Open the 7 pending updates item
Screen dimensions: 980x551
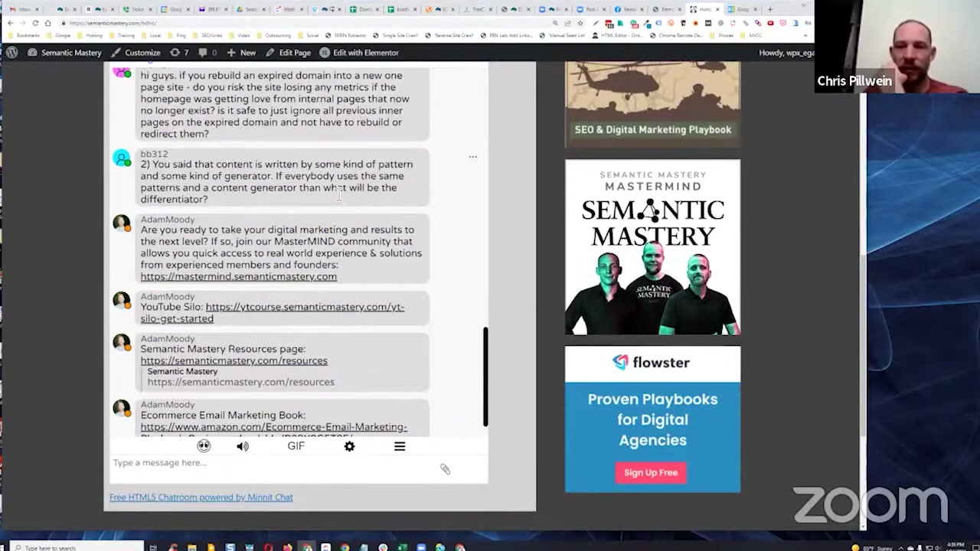coord(179,53)
